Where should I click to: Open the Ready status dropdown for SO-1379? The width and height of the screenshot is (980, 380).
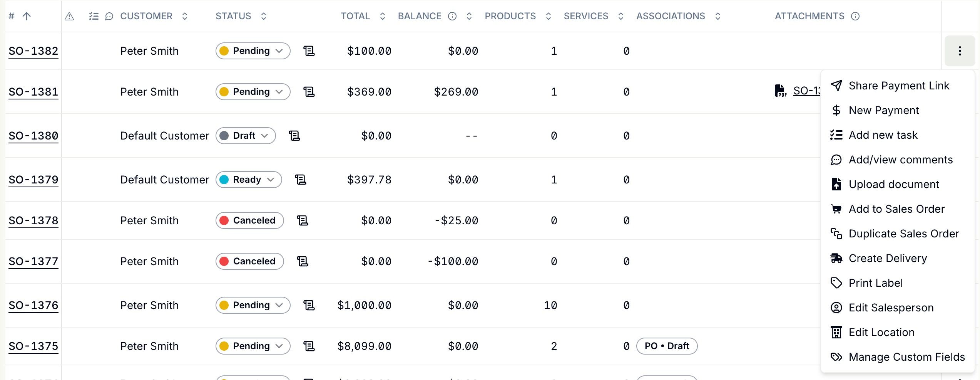click(x=249, y=180)
